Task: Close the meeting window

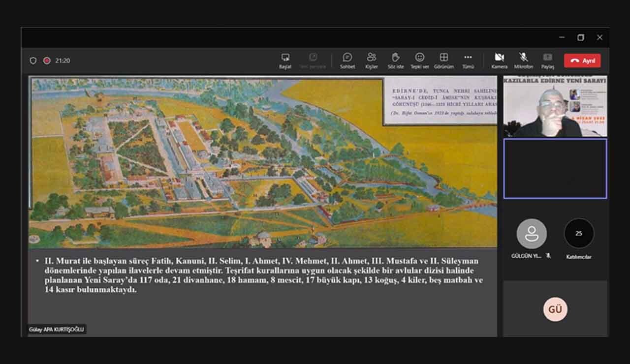Action: click(599, 37)
